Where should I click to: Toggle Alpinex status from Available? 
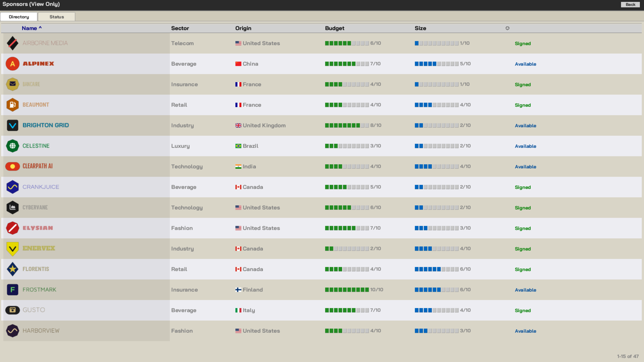click(526, 64)
